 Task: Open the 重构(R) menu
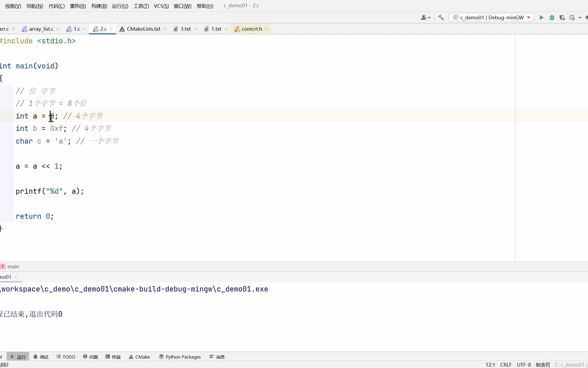coord(78,6)
